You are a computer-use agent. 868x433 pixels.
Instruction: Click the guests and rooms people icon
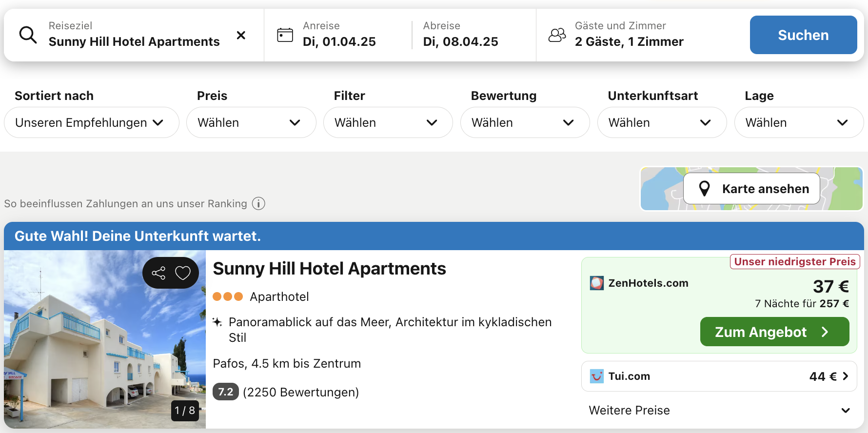(557, 35)
